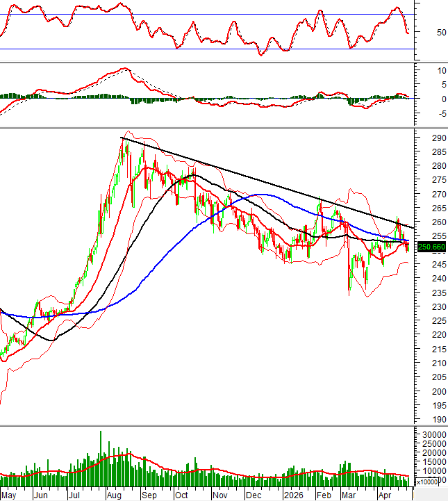Screen dimensions: 448x501
Task: Select the 15000 volume axis value
Action: point(434,461)
